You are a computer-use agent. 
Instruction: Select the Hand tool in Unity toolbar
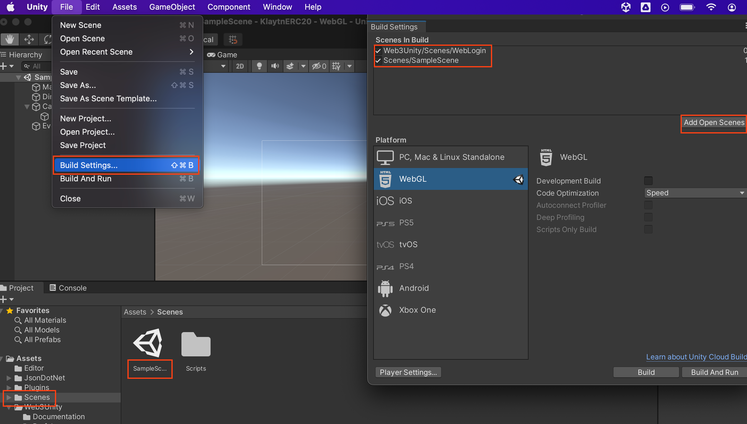pyautogui.click(x=10, y=40)
